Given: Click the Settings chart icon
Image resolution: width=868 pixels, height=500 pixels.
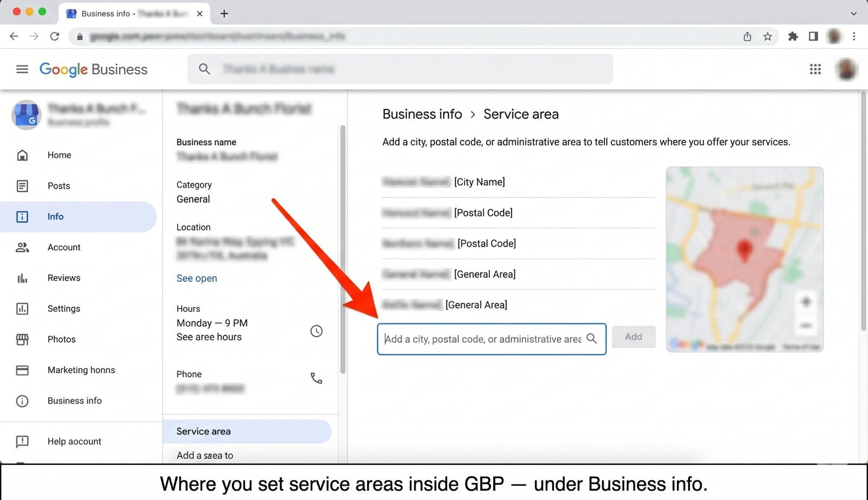Looking at the screenshot, I should 22,309.
